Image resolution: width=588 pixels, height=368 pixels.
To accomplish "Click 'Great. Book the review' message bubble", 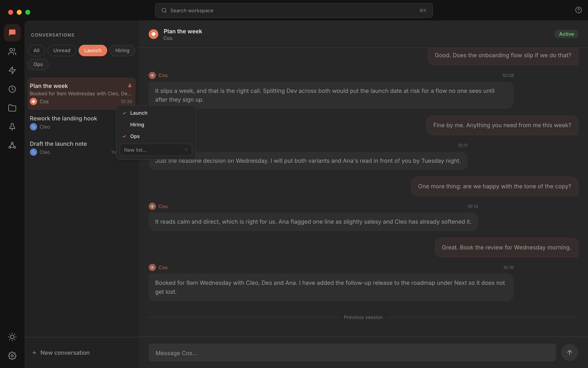I will 506,247.
